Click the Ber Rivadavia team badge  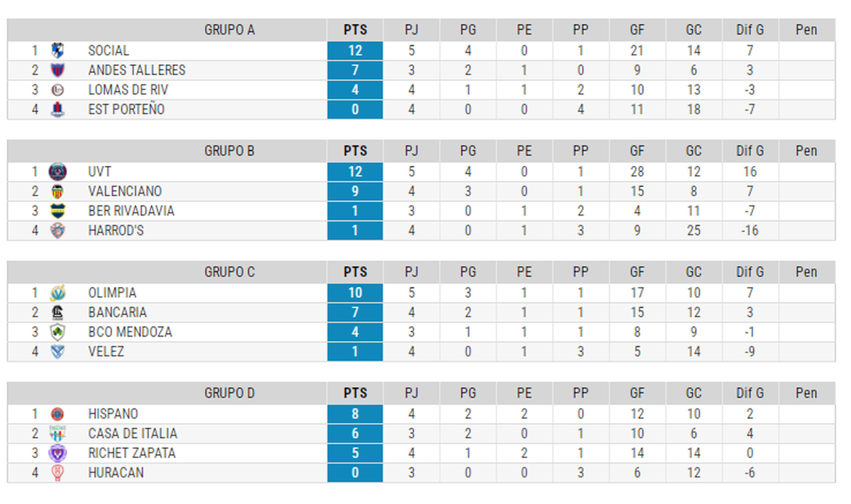tap(57, 211)
